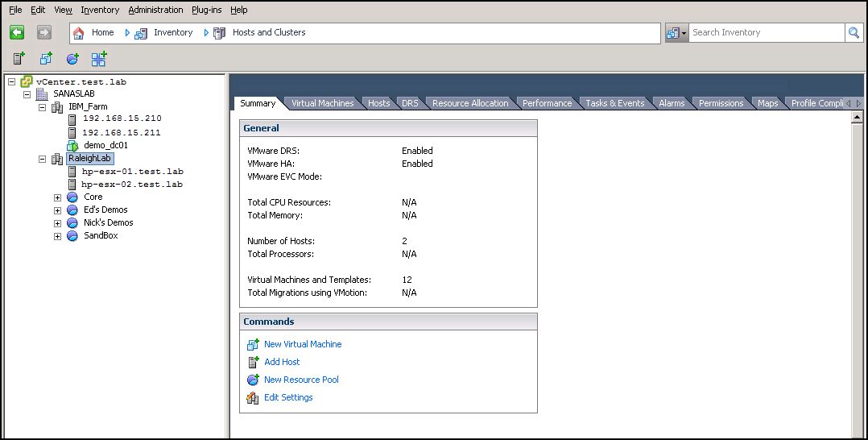868x440 pixels.
Task: Click the New Resource Pool toolbar icon
Action: coord(72,59)
